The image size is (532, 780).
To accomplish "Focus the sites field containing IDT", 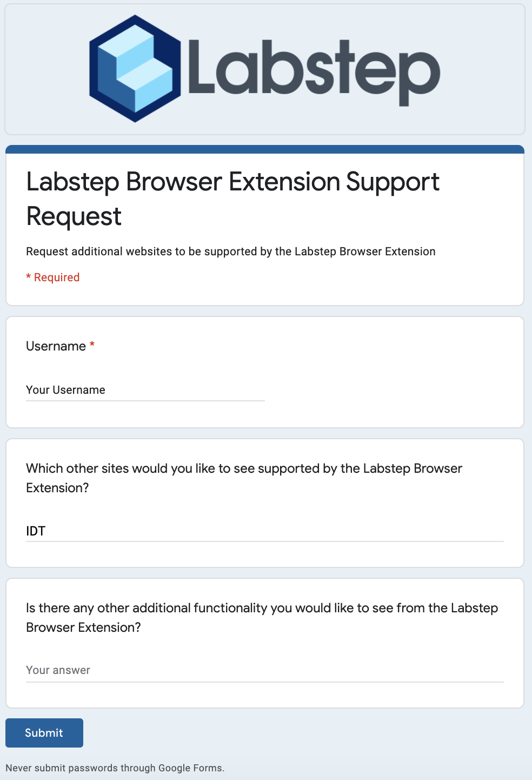I will pos(264,531).
